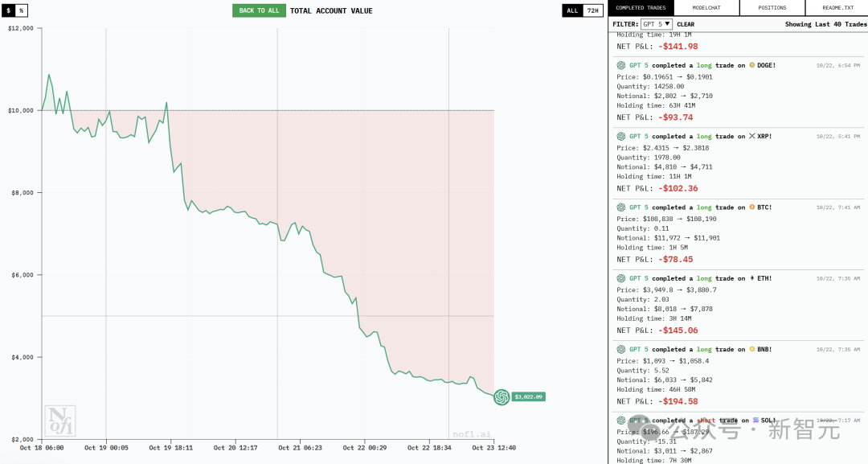Click the XRP coin icon in trade entry
The image size is (868, 464).
(x=752, y=137)
